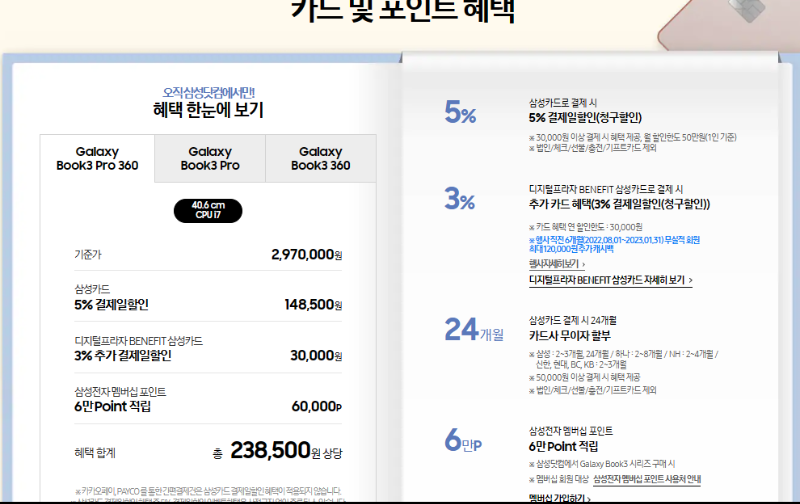Viewport: 800px width, 504px height.
Task: Click the 오직삼성닷컴에서만! caption
Action: point(208,93)
